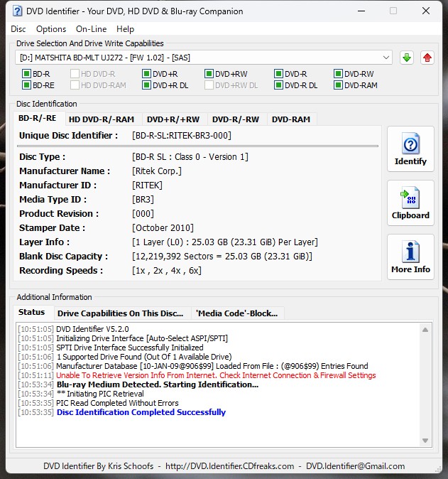Click the status log scroll up arrow
The image size is (448, 479).
point(425,330)
